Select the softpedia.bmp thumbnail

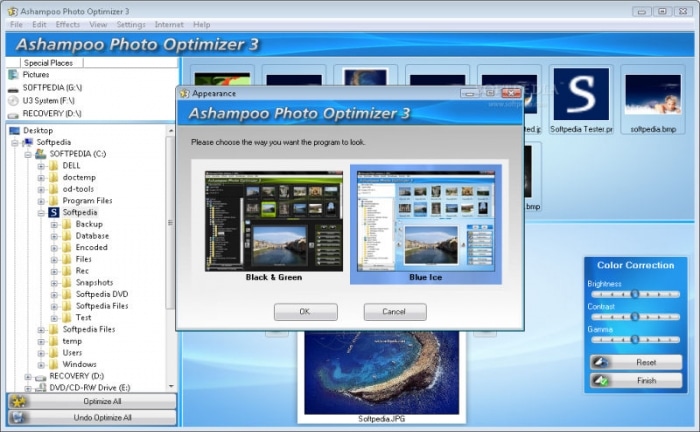pyautogui.click(x=653, y=100)
